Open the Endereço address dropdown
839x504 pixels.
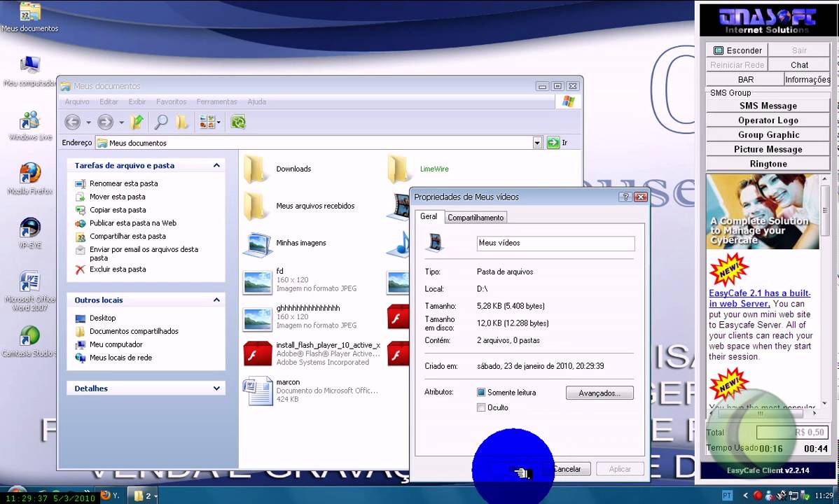(x=537, y=143)
